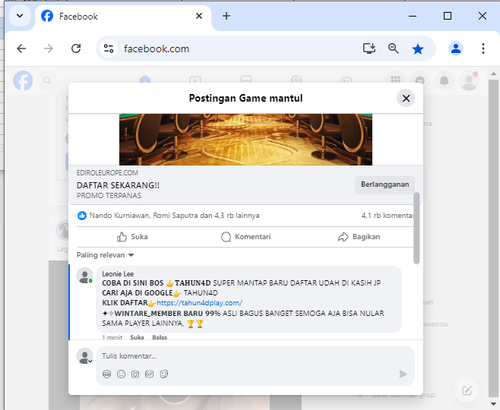Switch commenting identity via avatar chevron
Image resolution: width=500 pixels, height=410 pixels.
coord(85,356)
